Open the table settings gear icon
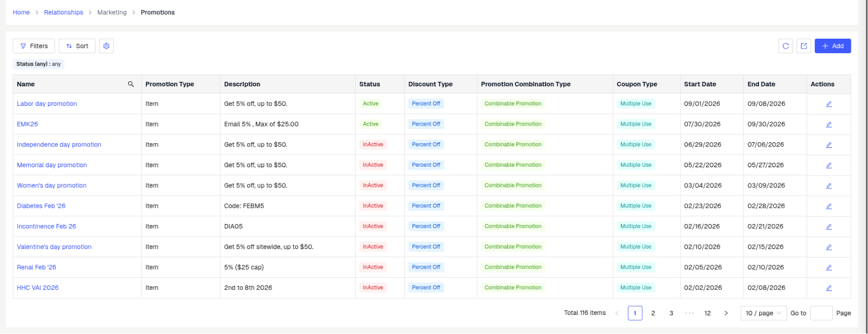868x334 pixels. [106, 46]
